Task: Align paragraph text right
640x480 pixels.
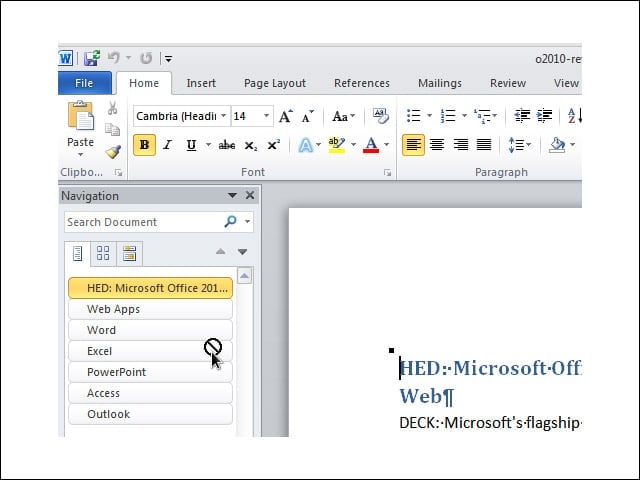Action: coord(460,145)
